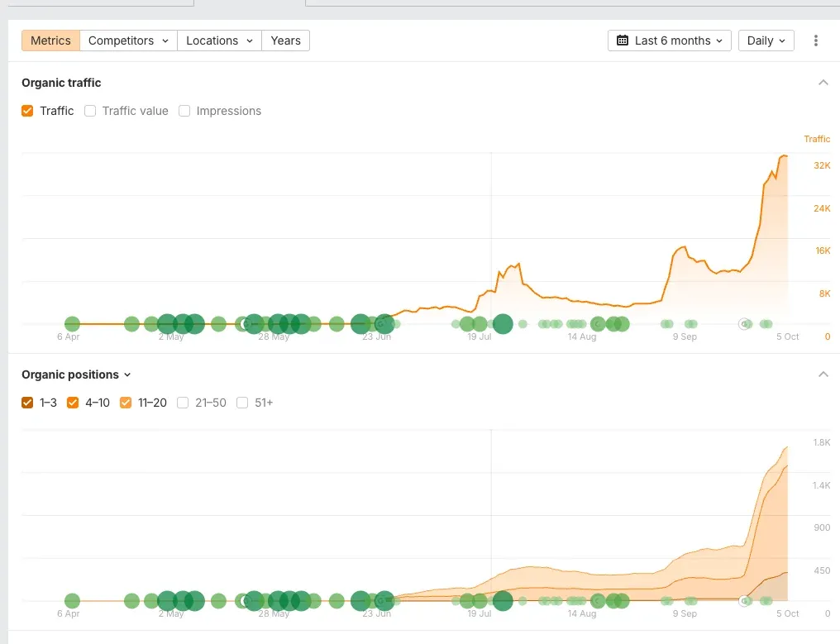Open the three-dot more options menu
Viewport: 840px width, 644px height.
[x=815, y=41]
